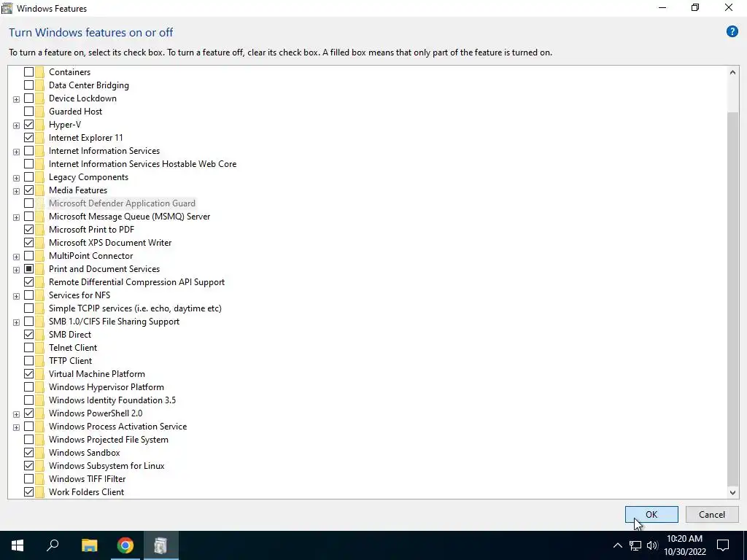Screen dimensions: 747x560
Task: Expand Media Features node
Action: coord(16,191)
